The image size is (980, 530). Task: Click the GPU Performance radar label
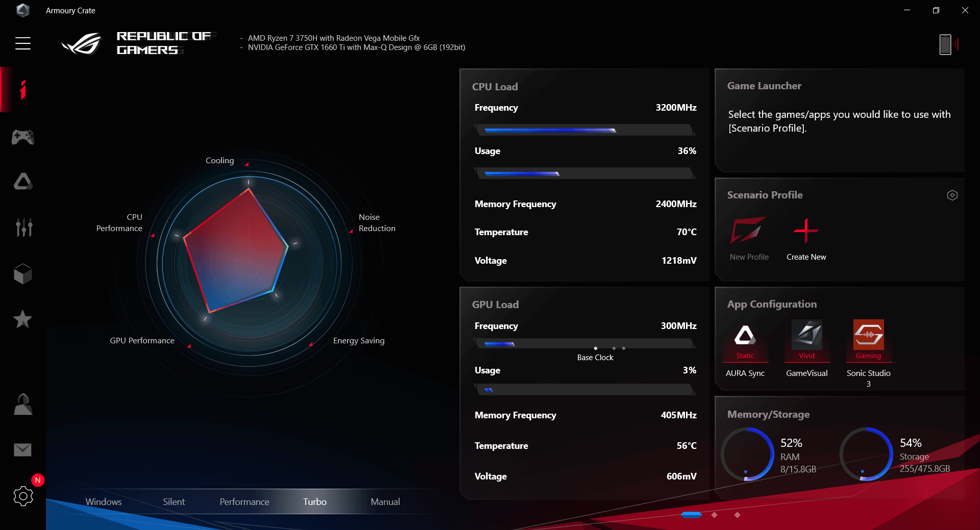pyautogui.click(x=142, y=340)
